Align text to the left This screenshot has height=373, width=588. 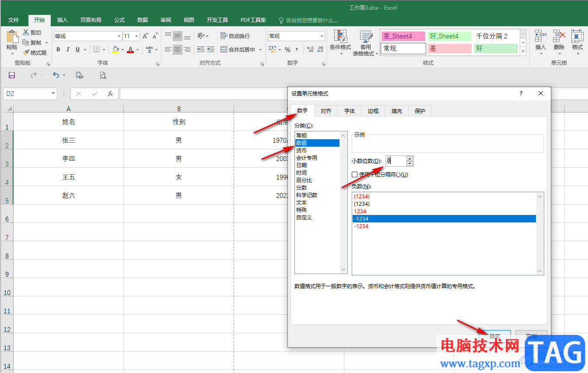click(168, 49)
